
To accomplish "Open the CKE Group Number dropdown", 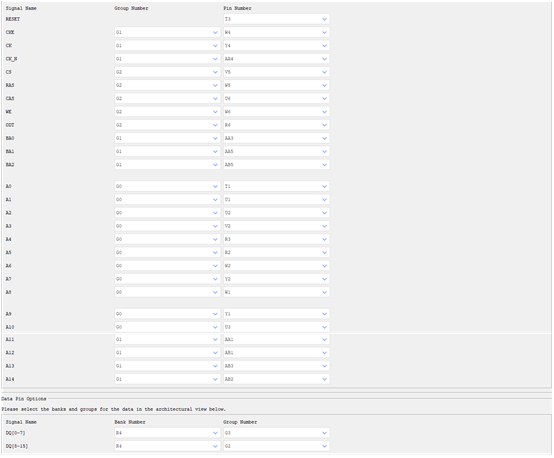I will click(x=167, y=33).
